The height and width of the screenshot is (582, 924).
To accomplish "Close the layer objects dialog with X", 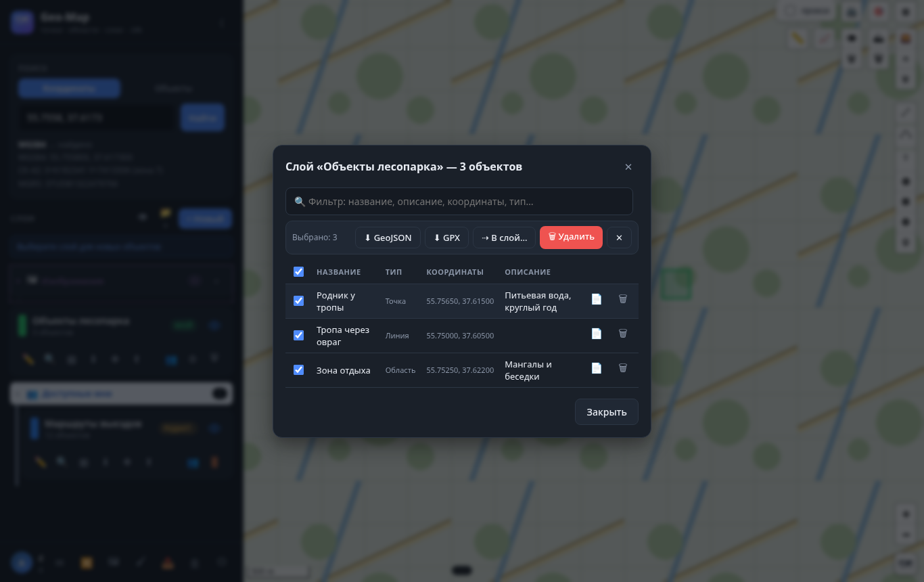I will point(628,167).
